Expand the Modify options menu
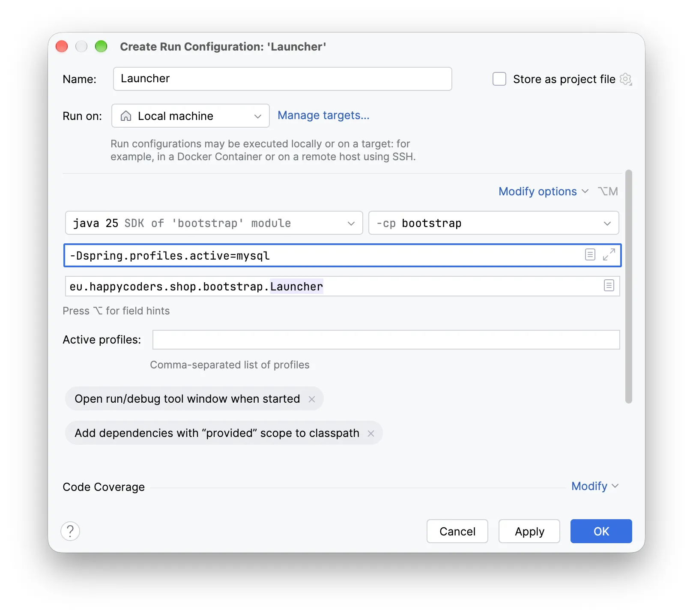The image size is (693, 616). (x=543, y=191)
